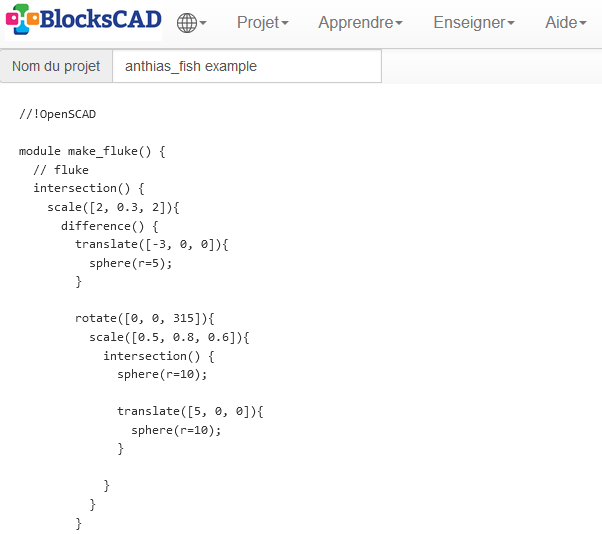Click the module make_fluke() line
602x534 pixels.
click(92, 152)
